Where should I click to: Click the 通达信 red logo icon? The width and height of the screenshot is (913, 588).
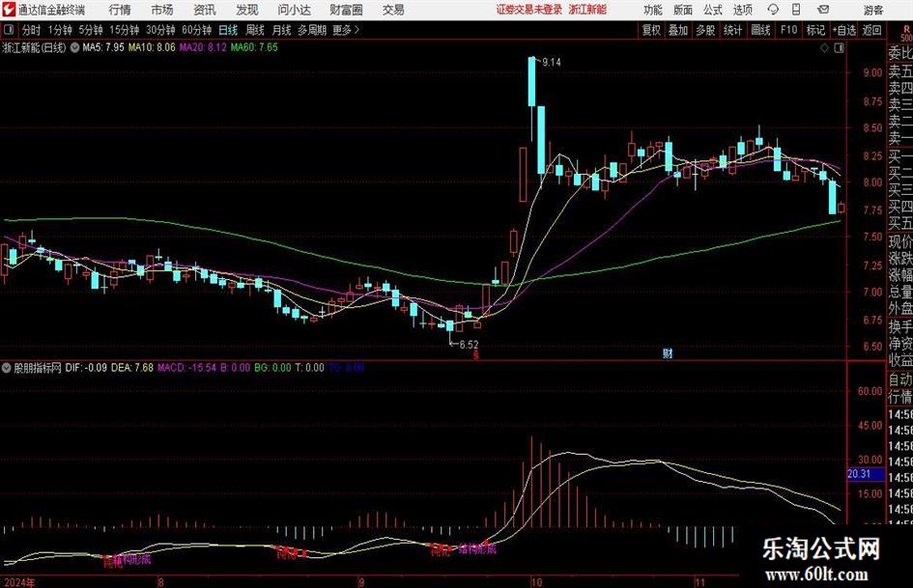pos(9,10)
